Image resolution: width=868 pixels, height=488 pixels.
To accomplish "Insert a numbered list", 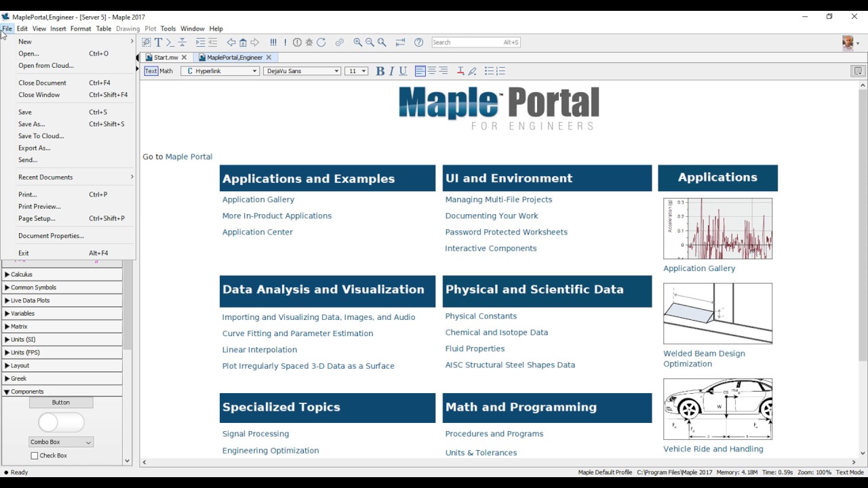I will pos(500,70).
